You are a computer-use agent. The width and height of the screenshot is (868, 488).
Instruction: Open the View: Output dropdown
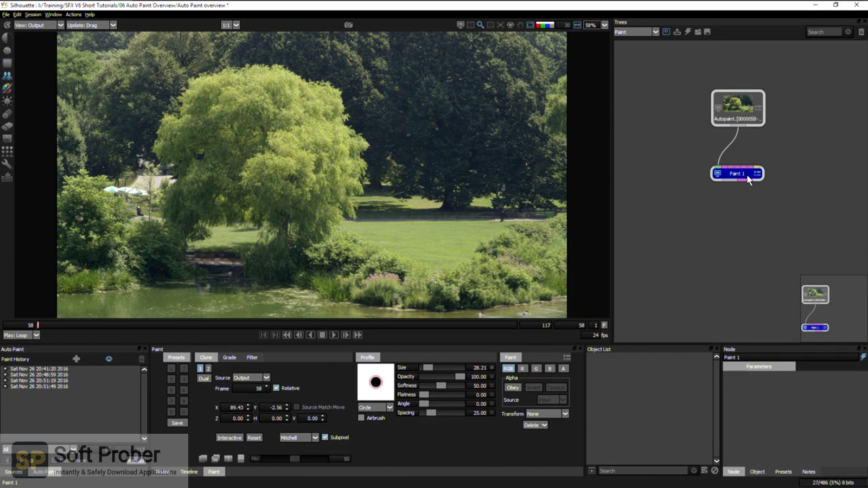tap(39, 25)
